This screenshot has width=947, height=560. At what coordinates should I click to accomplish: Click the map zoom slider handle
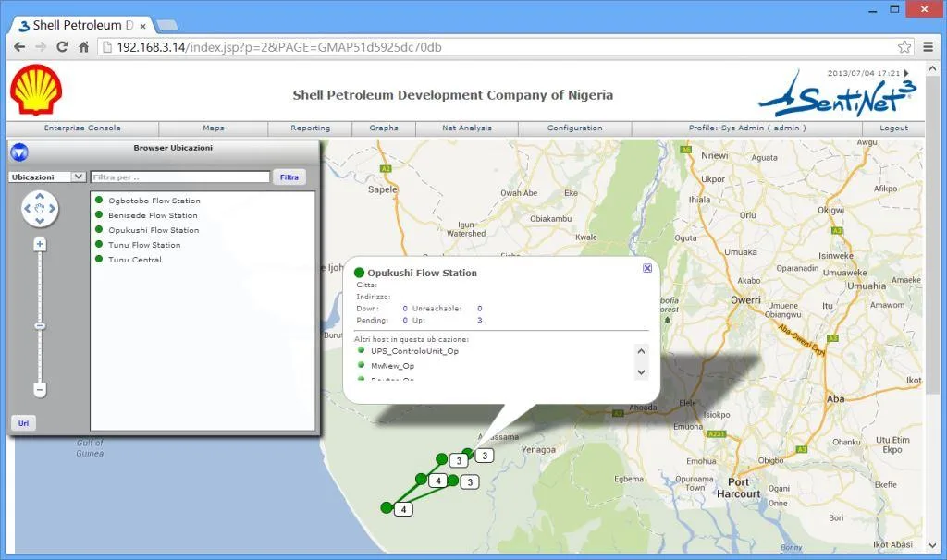point(40,326)
